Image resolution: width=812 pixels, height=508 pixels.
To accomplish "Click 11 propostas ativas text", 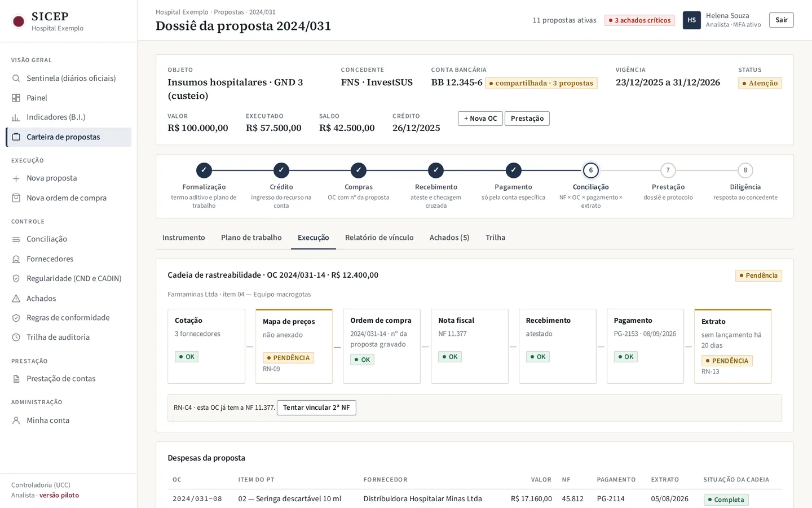I will 564,20.
